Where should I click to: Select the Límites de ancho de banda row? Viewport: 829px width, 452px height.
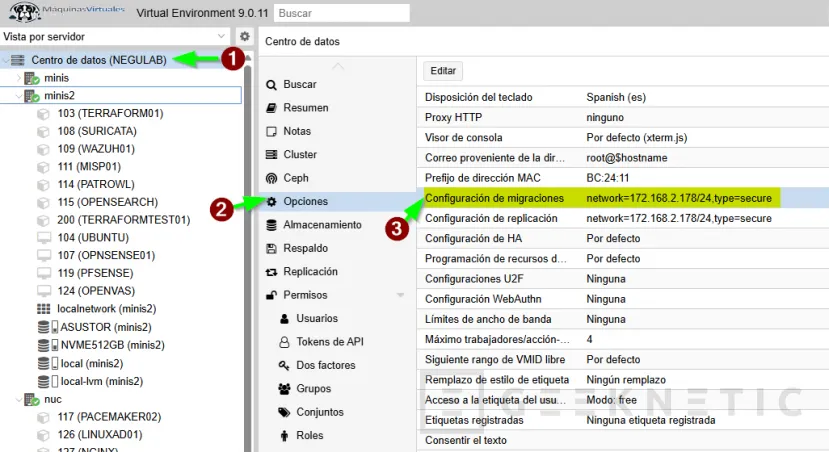coord(623,319)
